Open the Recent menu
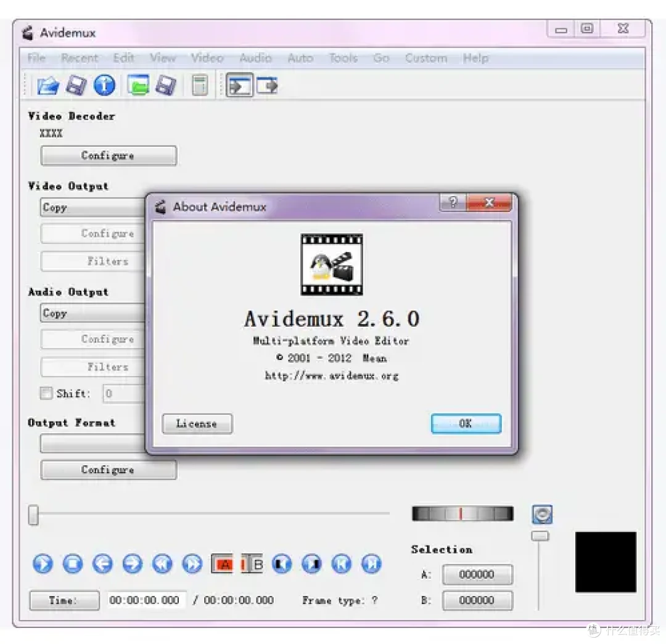The width and height of the screenshot is (666, 644). (x=80, y=58)
